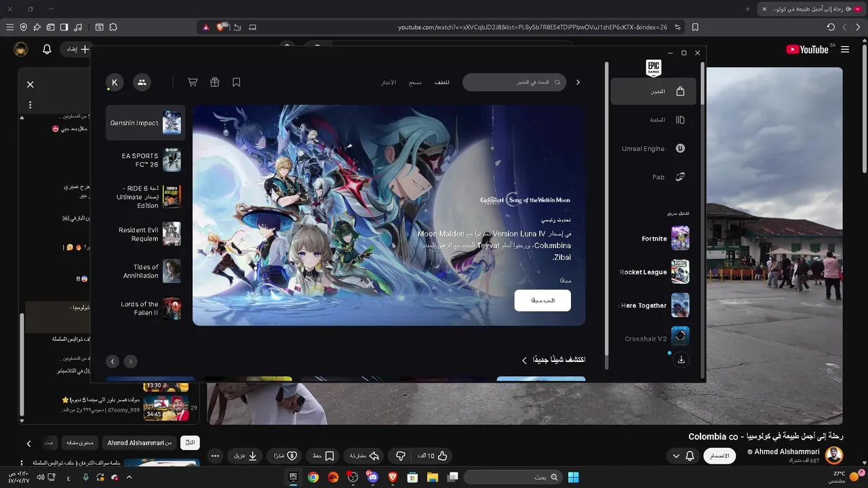This screenshot has height=488, width=868.
Task: Open the shopping cart icon
Action: [193, 82]
